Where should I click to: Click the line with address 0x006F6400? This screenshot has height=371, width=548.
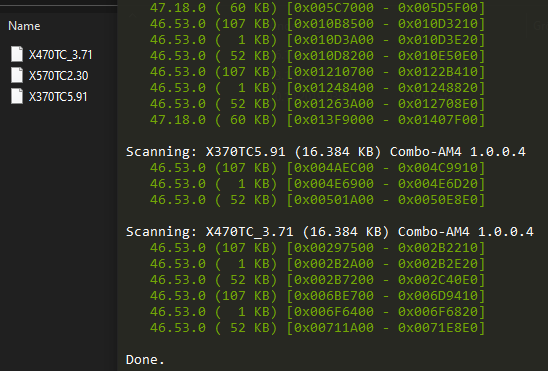click(317, 312)
